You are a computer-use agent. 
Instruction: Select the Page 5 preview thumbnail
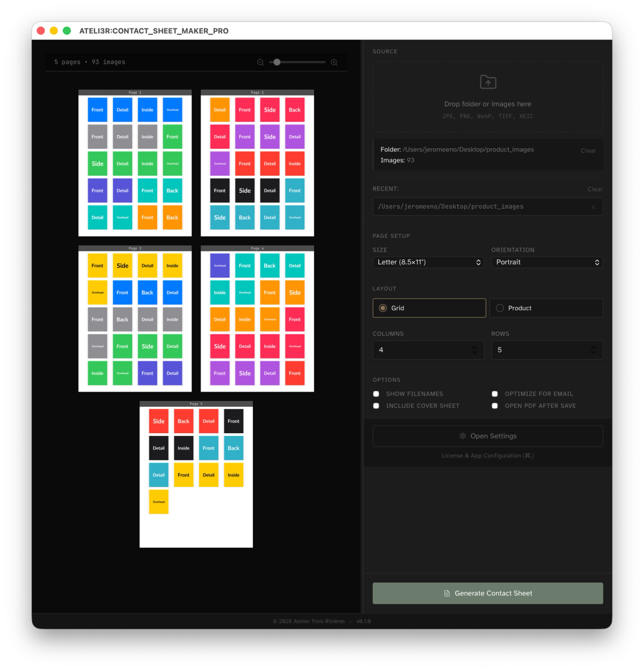[196, 474]
